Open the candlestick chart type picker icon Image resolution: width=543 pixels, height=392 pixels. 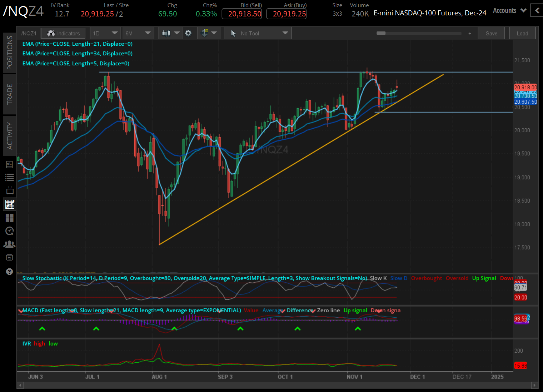[x=168, y=33]
